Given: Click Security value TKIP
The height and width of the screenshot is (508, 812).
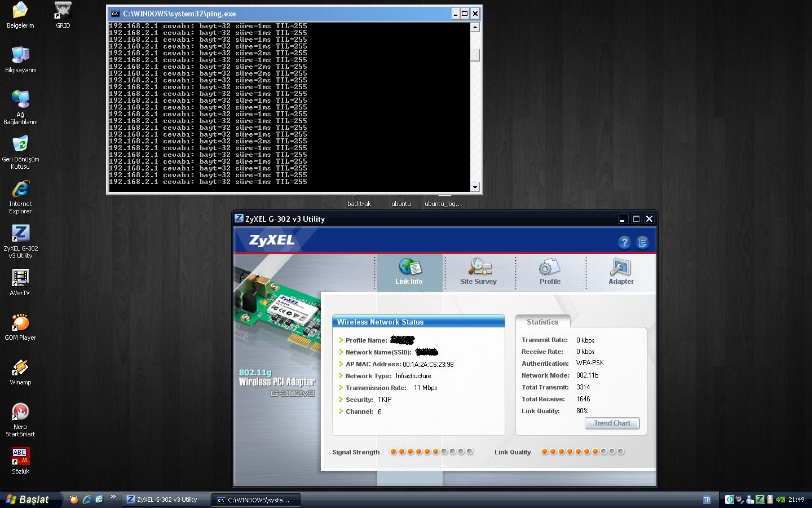Looking at the screenshot, I should coord(385,400).
